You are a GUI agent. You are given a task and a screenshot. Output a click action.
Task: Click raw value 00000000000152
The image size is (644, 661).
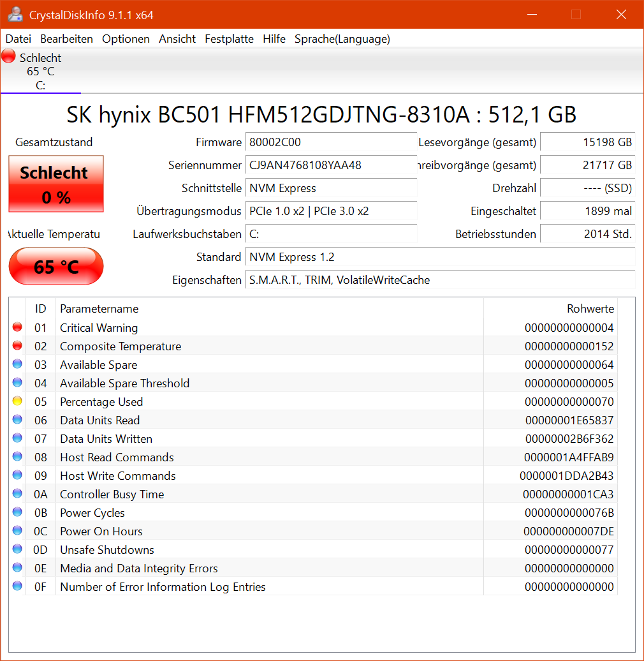(x=569, y=346)
